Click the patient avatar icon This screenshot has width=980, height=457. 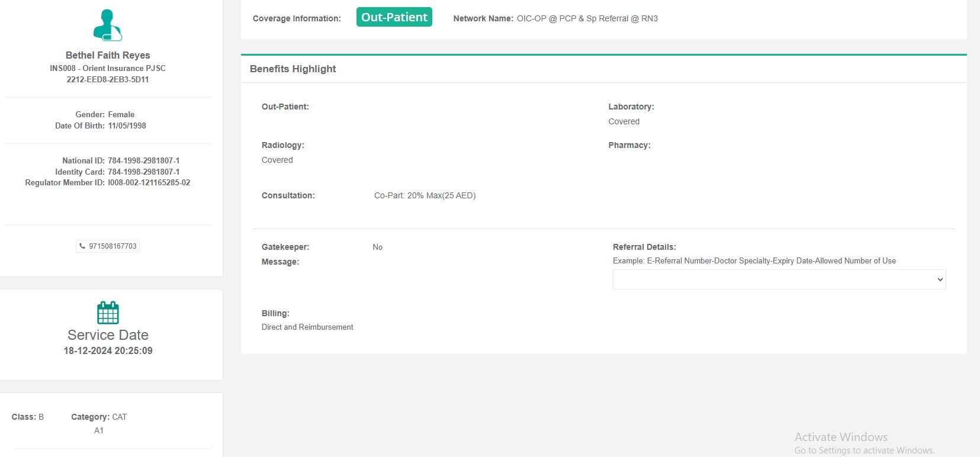click(108, 25)
